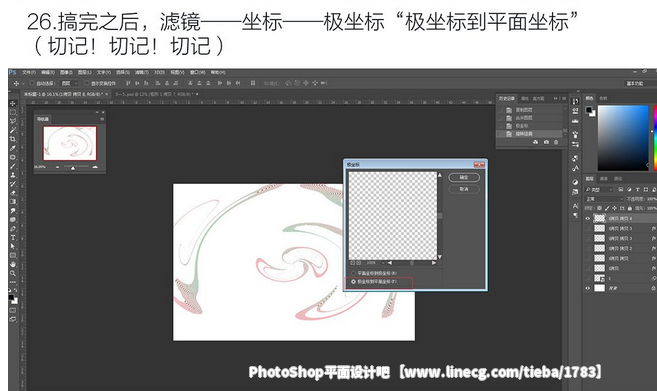Select the Rectangular Marquee tool

[x=13, y=112]
